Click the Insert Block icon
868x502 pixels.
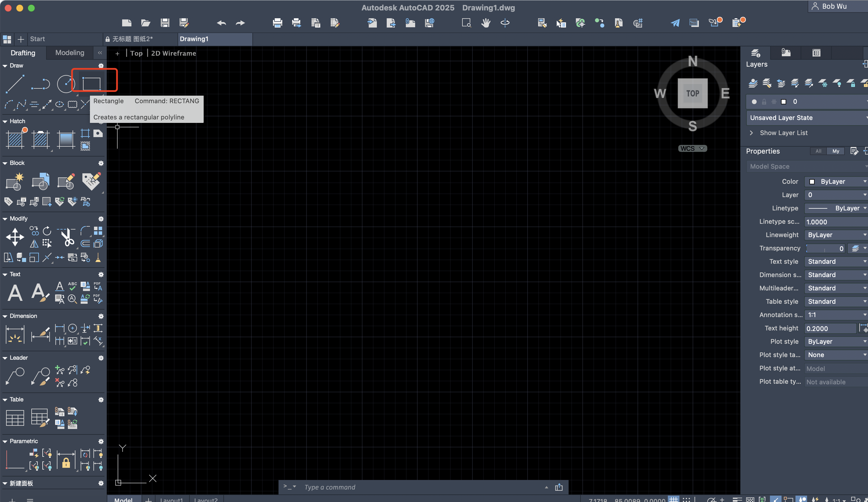(41, 181)
